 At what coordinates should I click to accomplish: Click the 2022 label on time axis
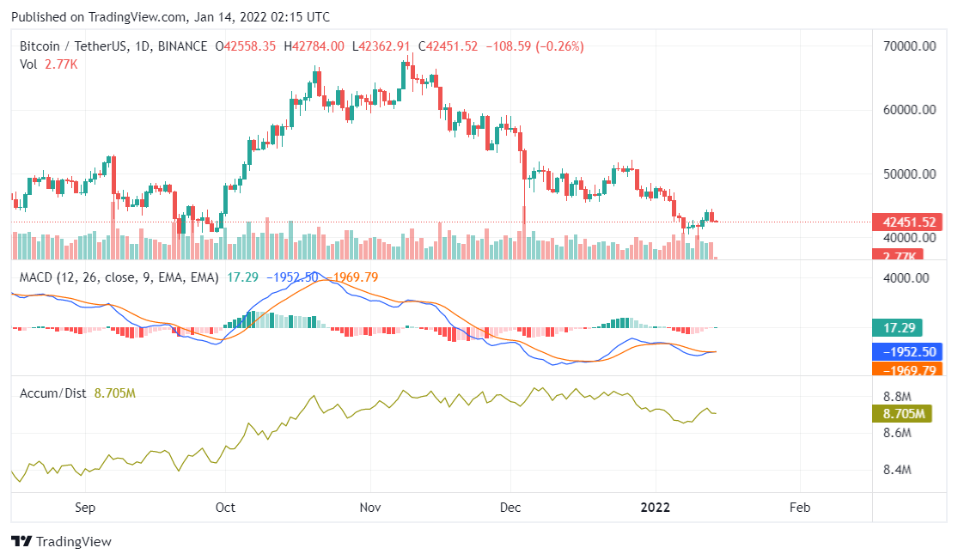point(656,507)
